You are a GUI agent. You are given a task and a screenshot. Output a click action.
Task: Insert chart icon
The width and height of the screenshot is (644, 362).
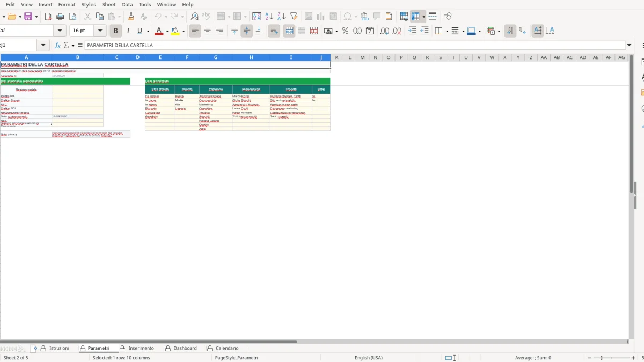(321, 17)
